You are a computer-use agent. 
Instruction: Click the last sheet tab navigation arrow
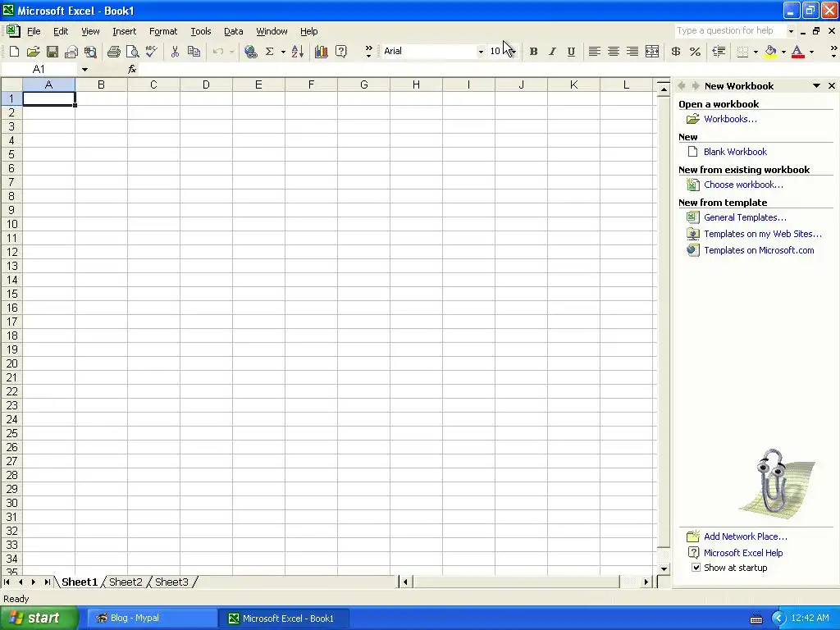click(47, 582)
